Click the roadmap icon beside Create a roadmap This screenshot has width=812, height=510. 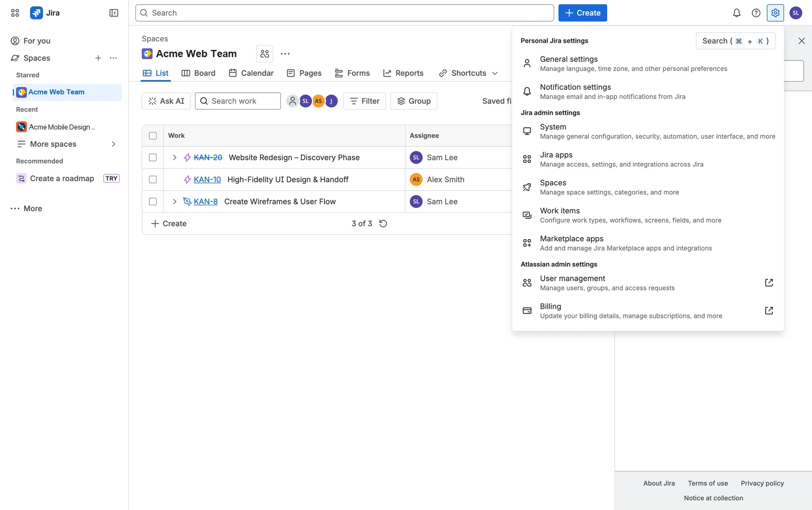pyautogui.click(x=21, y=179)
